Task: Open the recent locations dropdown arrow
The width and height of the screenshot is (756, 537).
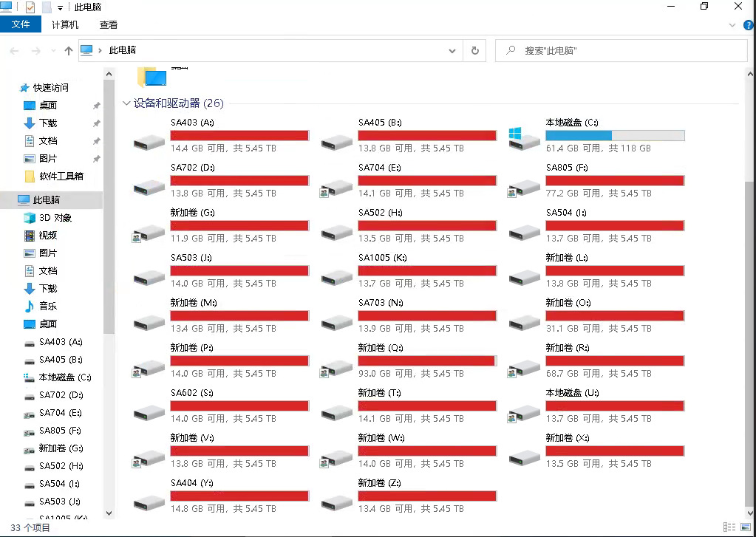Action: (53, 51)
